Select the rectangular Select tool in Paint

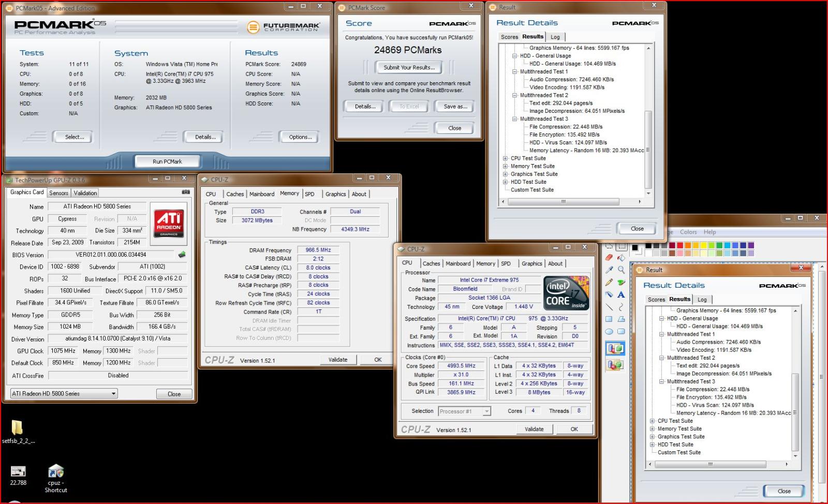pyautogui.click(x=622, y=246)
